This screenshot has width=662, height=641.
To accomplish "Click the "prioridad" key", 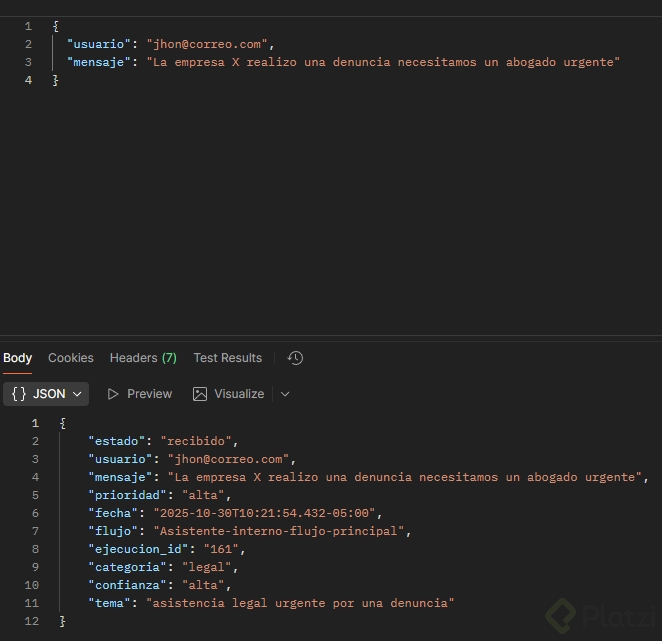I will point(127,495).
